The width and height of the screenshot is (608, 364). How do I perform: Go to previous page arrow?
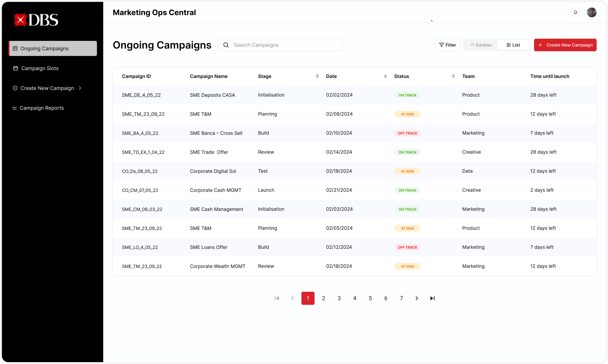[x=292, y=298]
